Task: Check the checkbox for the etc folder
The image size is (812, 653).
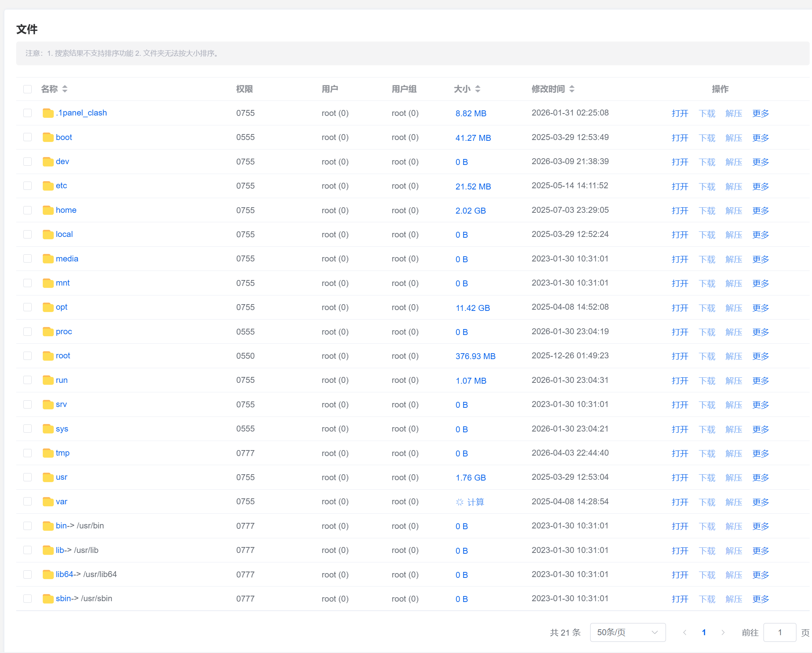Action: [27, 186]
